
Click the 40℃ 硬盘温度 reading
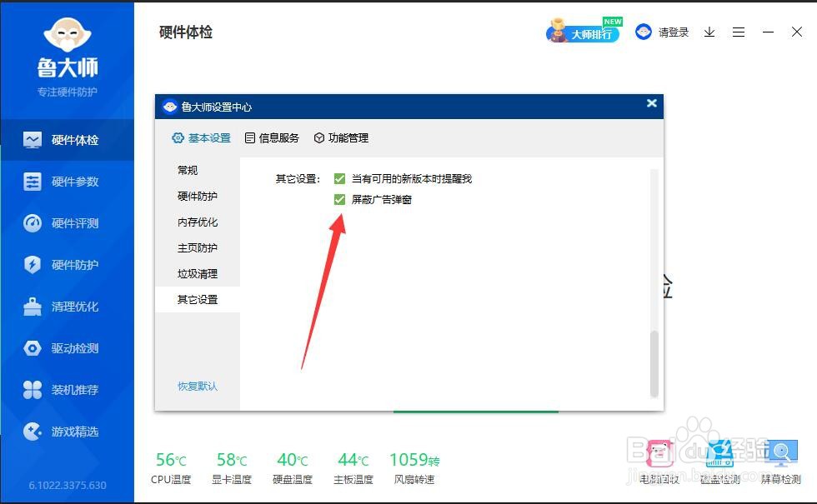coord(293,467)
